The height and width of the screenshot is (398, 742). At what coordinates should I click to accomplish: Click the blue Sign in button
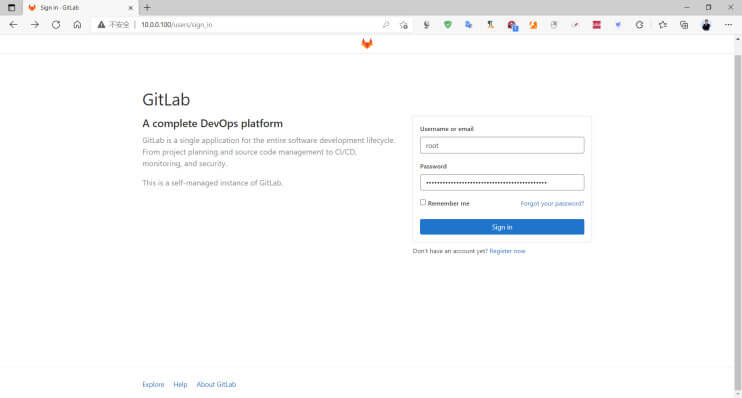click(x=502, y=227)
